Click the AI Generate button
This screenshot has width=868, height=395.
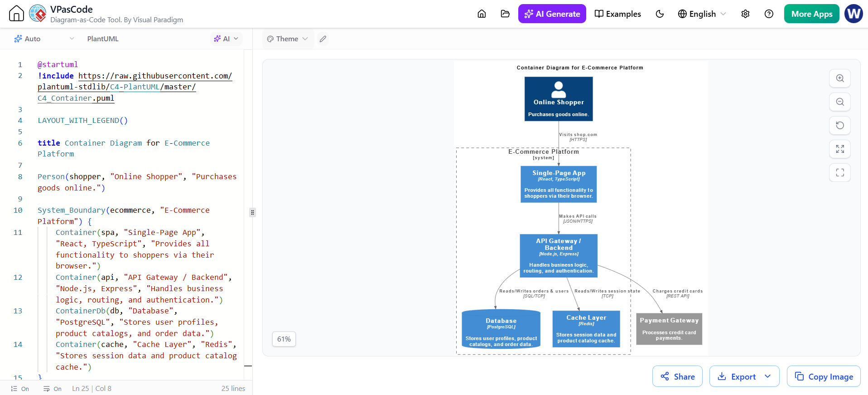click(x=552, y=14)
